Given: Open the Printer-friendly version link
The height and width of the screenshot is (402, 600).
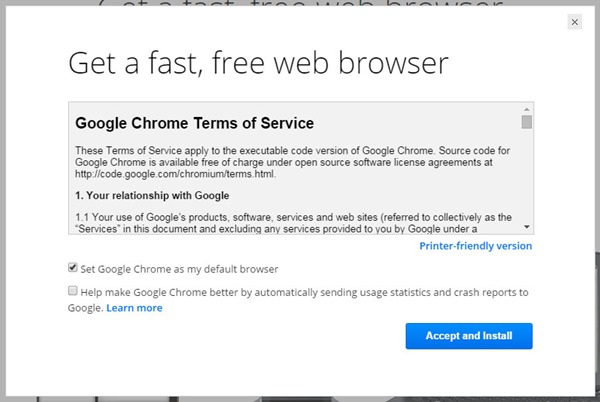Looking at the screenshot, I should [x=475, y=246].
